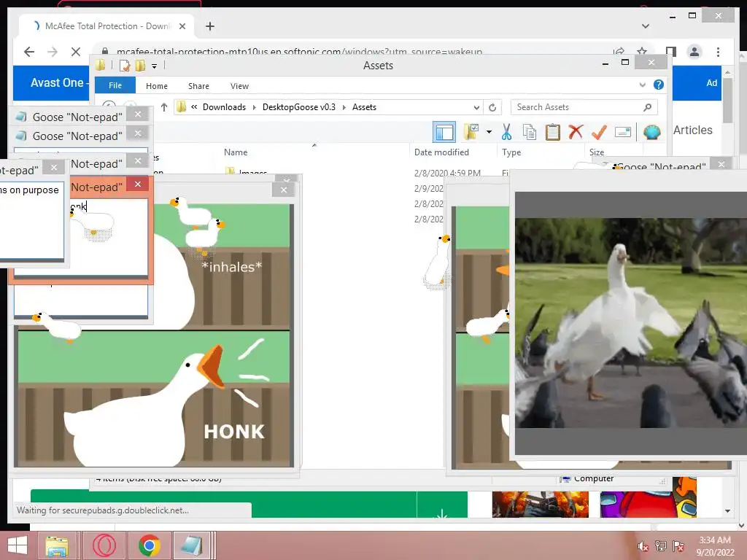The width and height of the screenshot is (747, 560).
Task: Click the Chrome Forward arrow button
Action: coord(53,52)
